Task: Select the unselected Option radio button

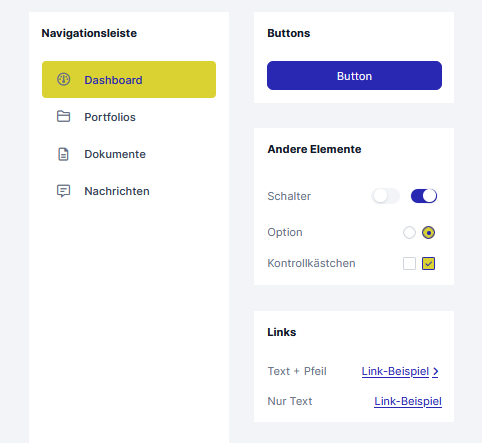Action: [409, 232]
